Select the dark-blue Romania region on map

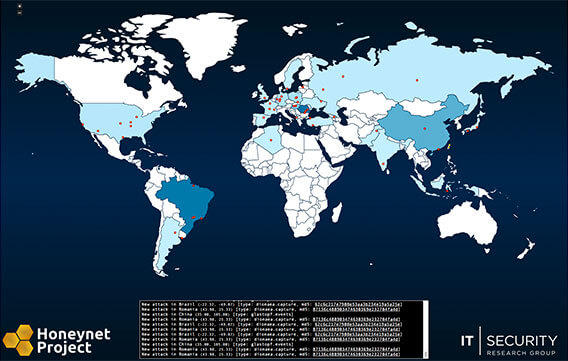coord(302,108)
